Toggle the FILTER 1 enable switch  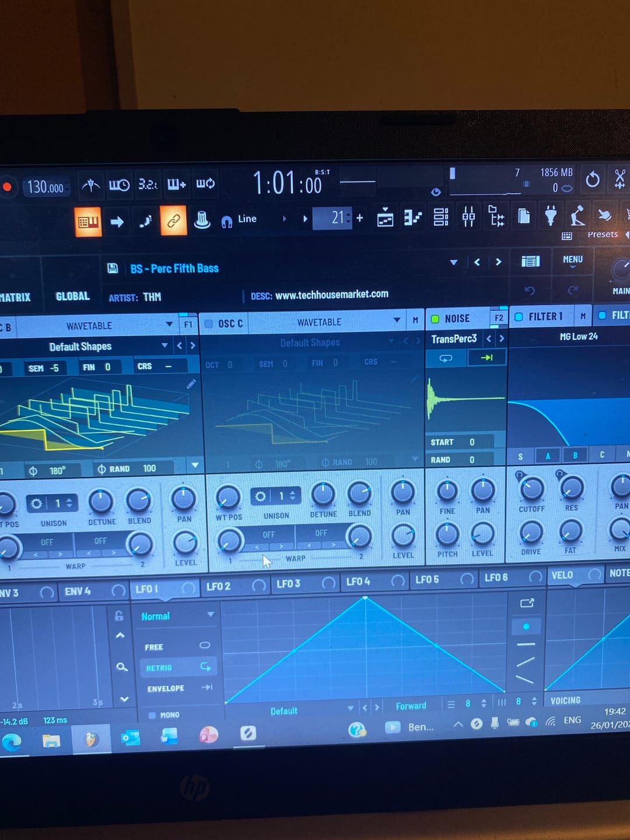click(x=519, y=317)
